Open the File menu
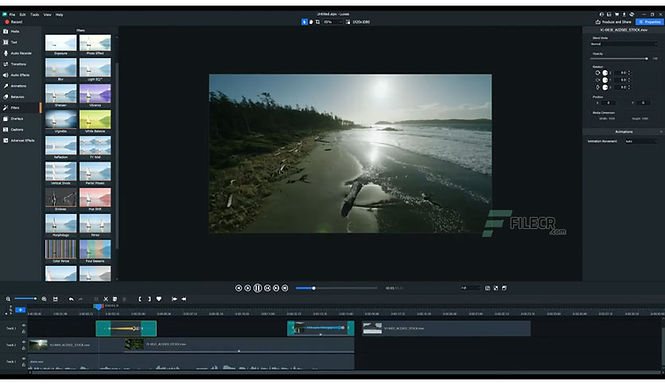The image size is (665, 385). point(12,14)
